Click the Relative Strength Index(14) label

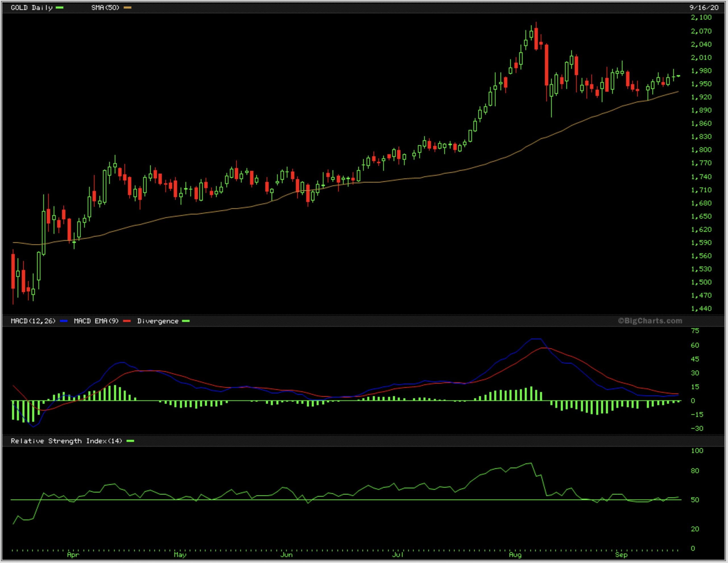click(66, 441)
